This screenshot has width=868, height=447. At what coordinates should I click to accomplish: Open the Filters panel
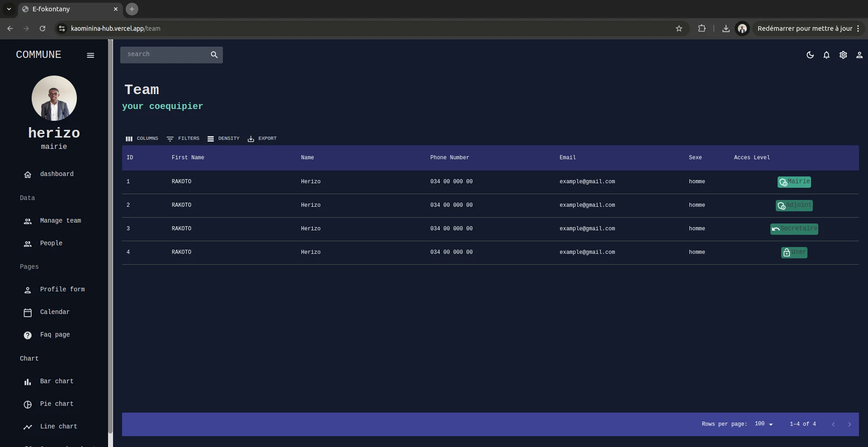[183, 138]
